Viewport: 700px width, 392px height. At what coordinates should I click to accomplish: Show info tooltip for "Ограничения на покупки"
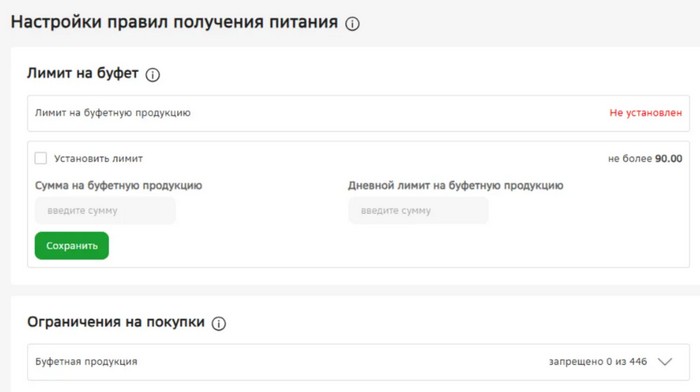pos(219,323)
